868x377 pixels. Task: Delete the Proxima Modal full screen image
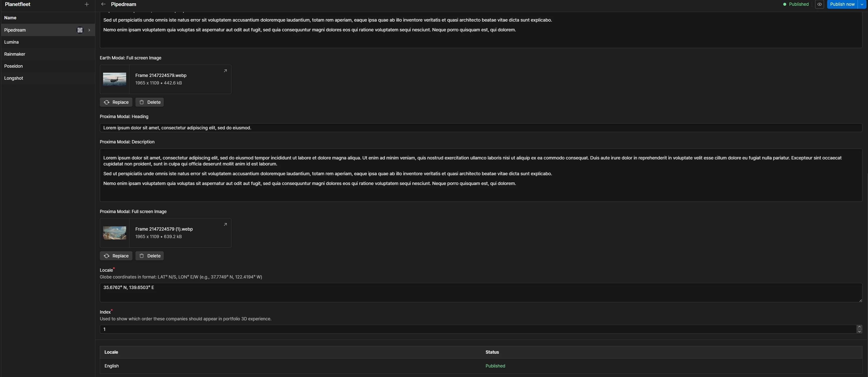(149, 256)
